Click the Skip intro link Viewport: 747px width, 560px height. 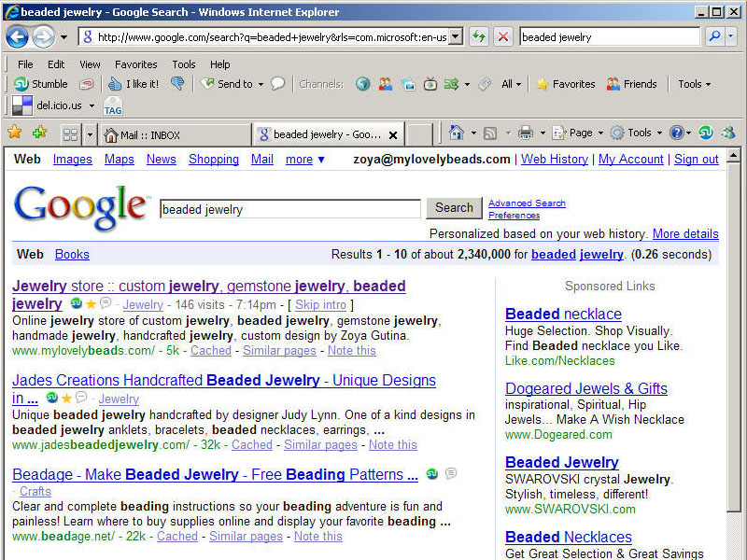[320, 305]
